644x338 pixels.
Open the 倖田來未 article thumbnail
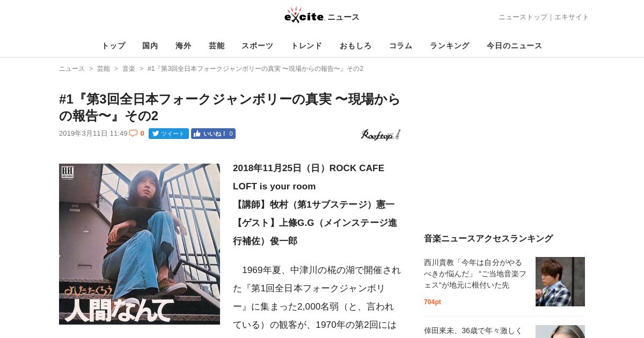coord(560,332)
